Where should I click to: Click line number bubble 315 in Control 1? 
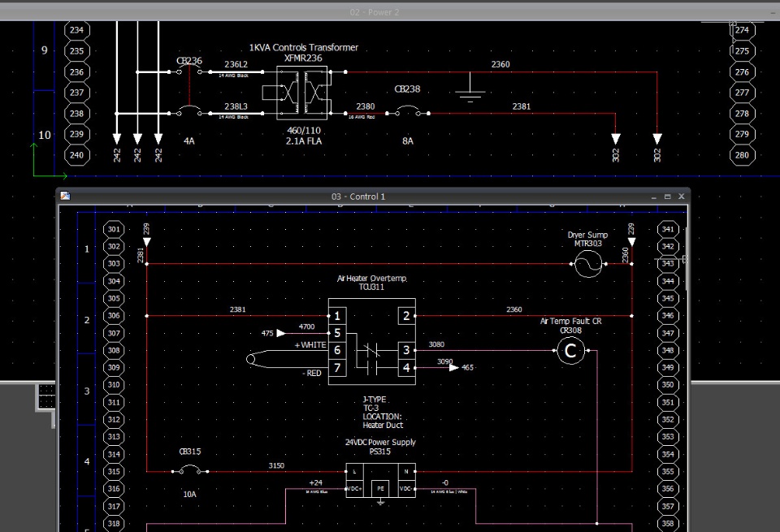click(114, 471)
